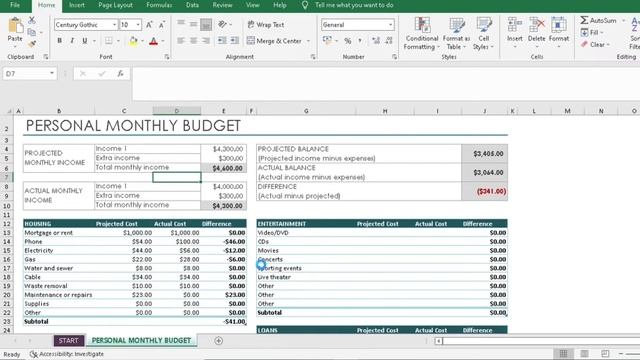Select Normal view icon in status bar

(x=563, y=353)
